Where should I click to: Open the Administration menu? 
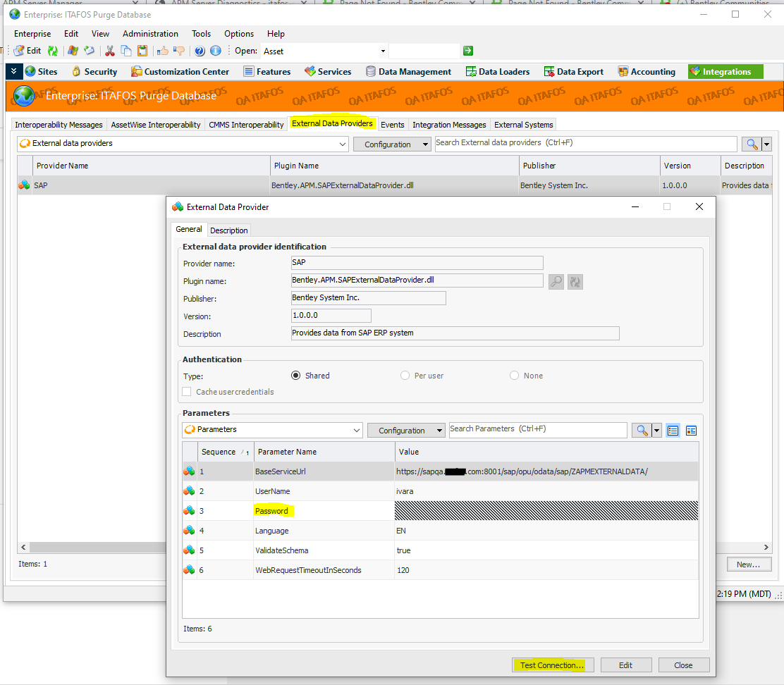click(x=150, y=34)
